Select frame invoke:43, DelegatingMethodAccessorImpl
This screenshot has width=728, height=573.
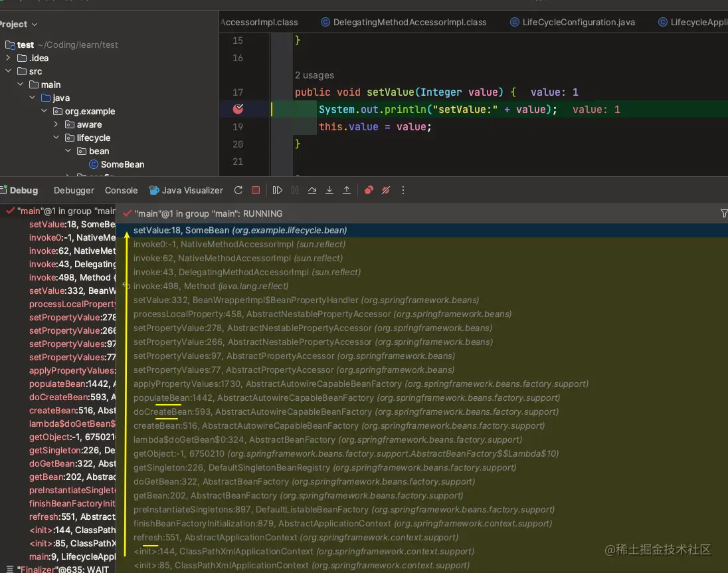[422, 272]
